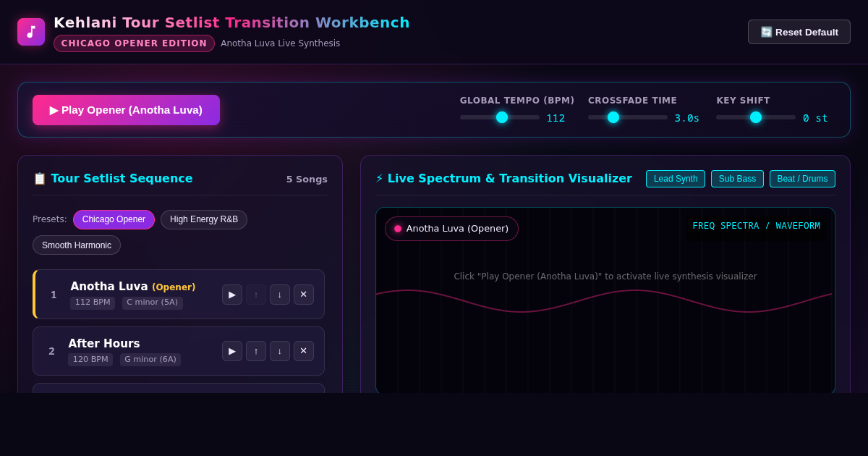868x456 pixels.
Task: Click the Anotha Luva Live Synthesis subtitle
Action: click(x=281, y=43)
